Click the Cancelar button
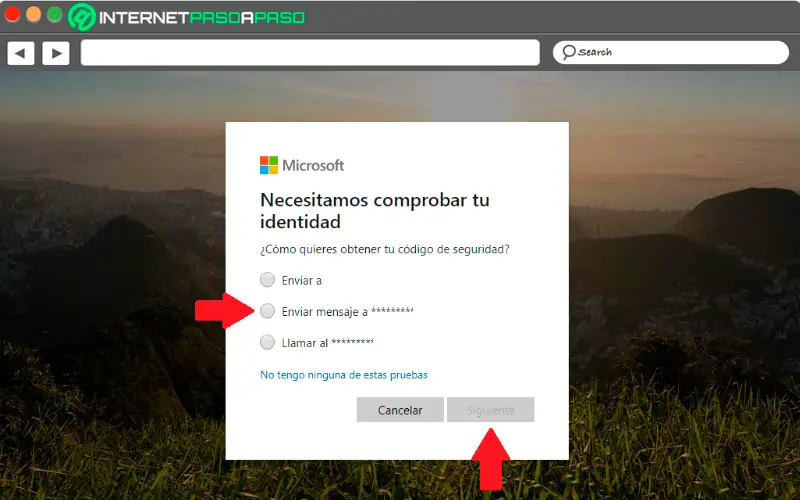This screenshot has width=800, height=500. (x=400, y=410)
